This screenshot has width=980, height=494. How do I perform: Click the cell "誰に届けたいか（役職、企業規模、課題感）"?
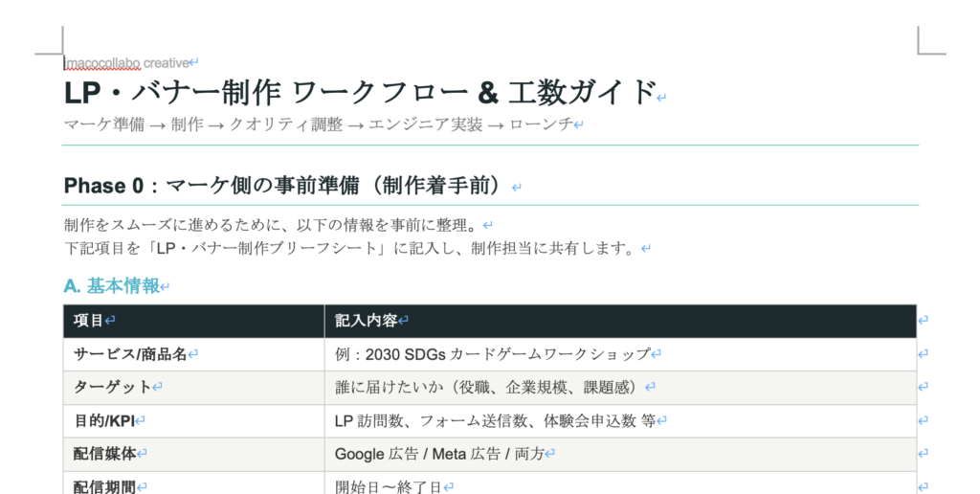(x=488, y=387)
